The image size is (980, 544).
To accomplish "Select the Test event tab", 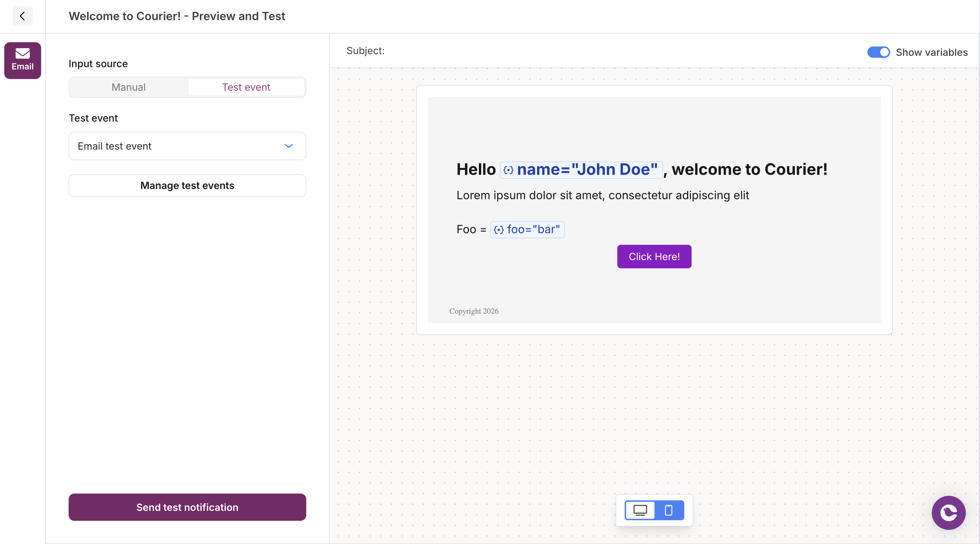I will (x=246, y=87).
